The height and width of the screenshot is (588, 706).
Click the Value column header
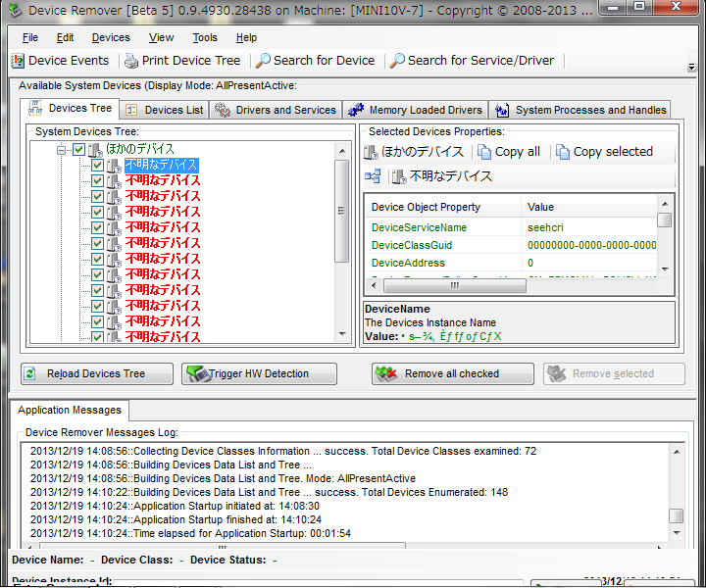[x=589, y=207]
